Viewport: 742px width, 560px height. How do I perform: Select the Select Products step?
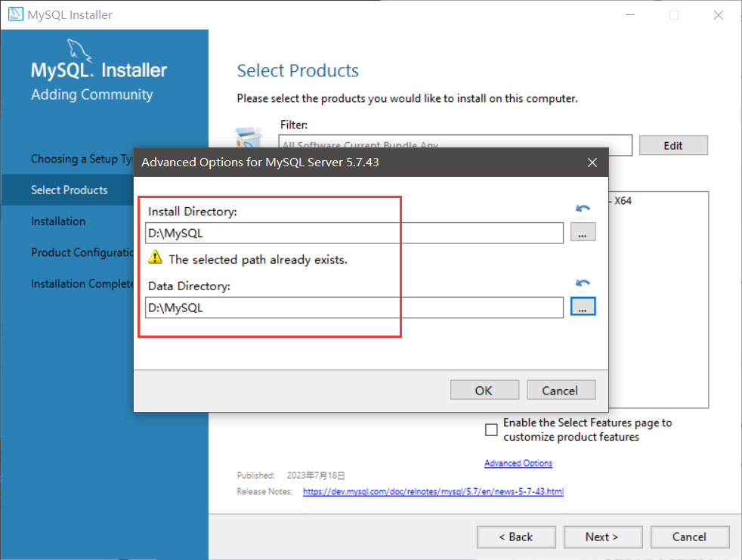pos(69,190)
